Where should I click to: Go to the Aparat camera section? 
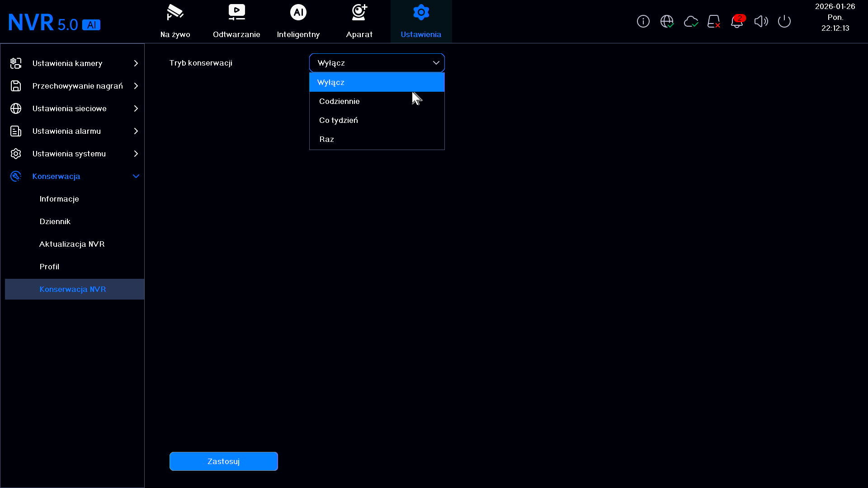[x=359, y=21]
